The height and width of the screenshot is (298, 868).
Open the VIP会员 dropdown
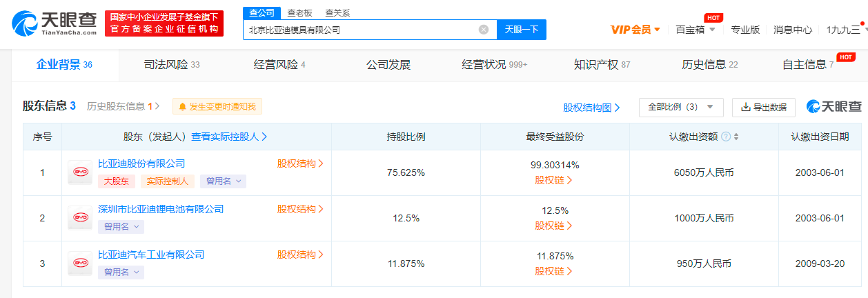[x=635, y=30]
